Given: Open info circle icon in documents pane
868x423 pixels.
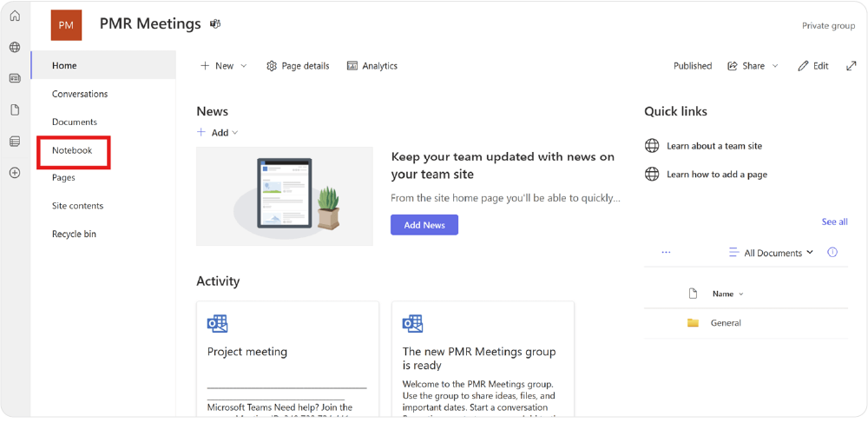Looking at the screenshot, I should pyautogui.click(x=832, y=252).
